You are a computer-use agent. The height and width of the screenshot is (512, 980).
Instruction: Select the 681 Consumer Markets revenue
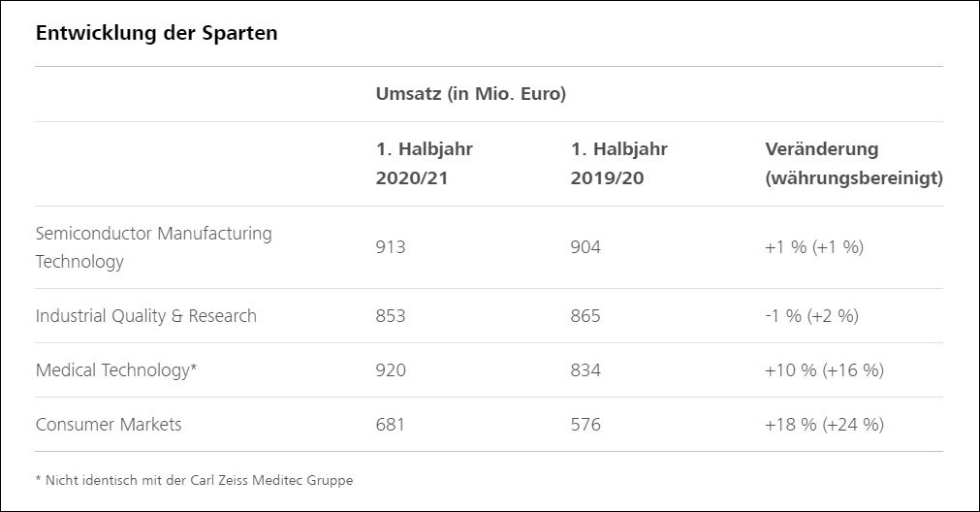390,425
